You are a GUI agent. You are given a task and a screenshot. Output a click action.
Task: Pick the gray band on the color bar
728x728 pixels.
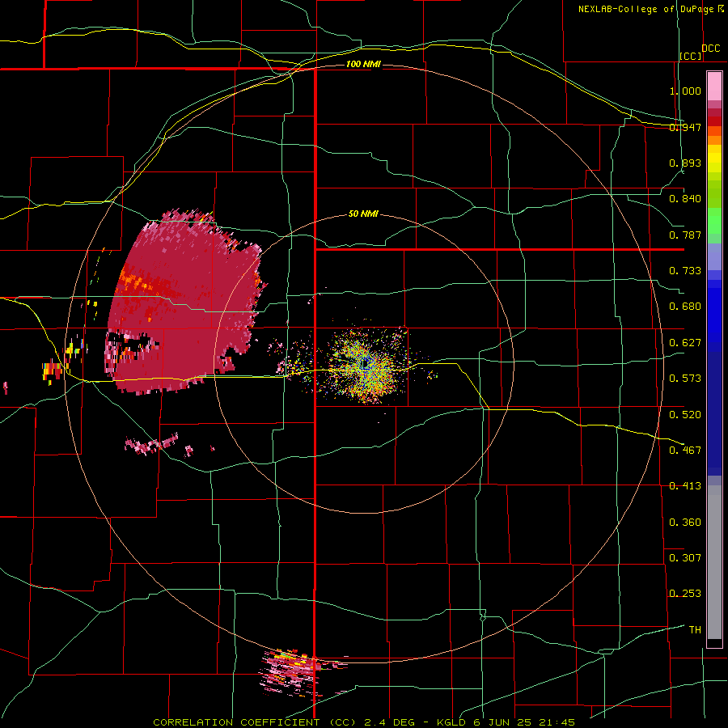pyautogui.click(x=714, y=562)
